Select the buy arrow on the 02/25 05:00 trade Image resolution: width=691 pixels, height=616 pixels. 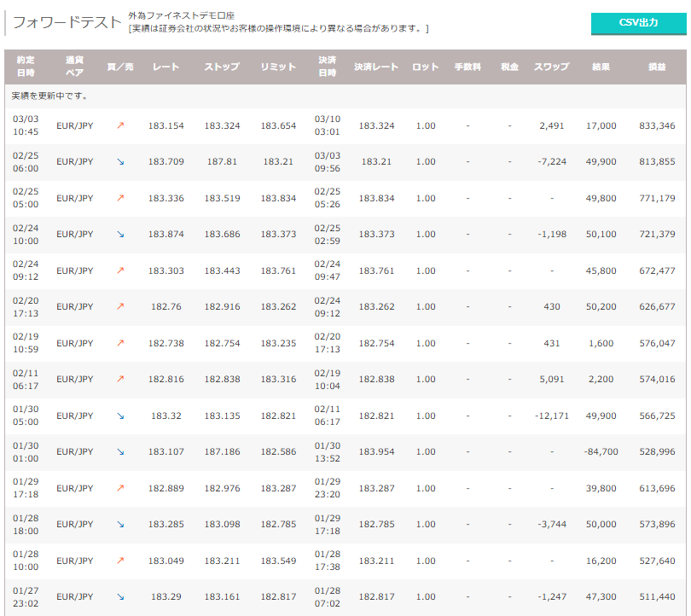pyautogui.click(x=120, y=199)
